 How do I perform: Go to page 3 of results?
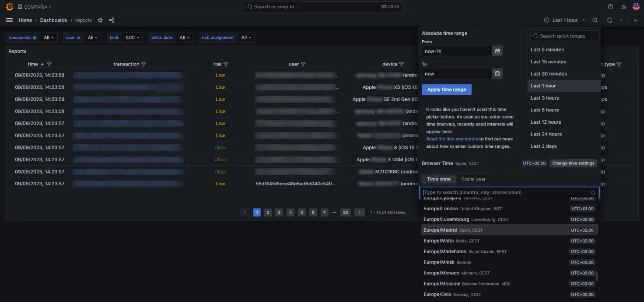pos(279,212)
